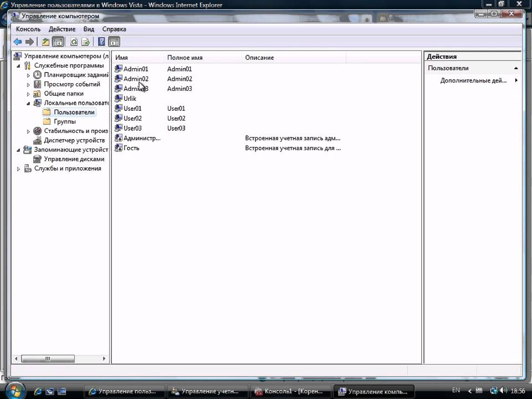The height and width of the screenshot is (399, 532).
Task: Sort by the Имя column header
Action: [x=139, y=58]
